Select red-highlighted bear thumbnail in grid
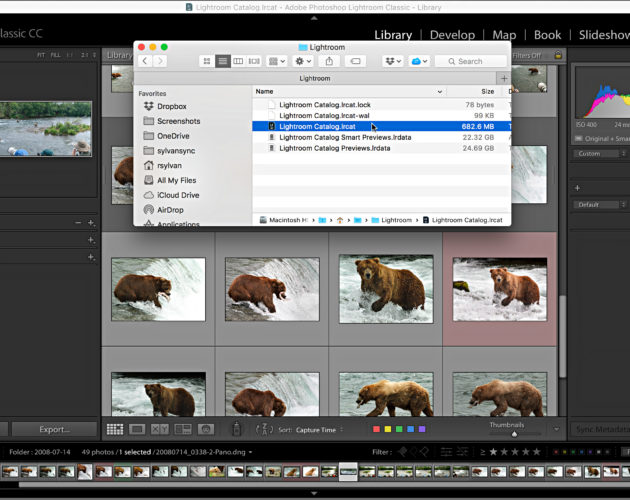The image size is (630, 500). pos(499,289)
